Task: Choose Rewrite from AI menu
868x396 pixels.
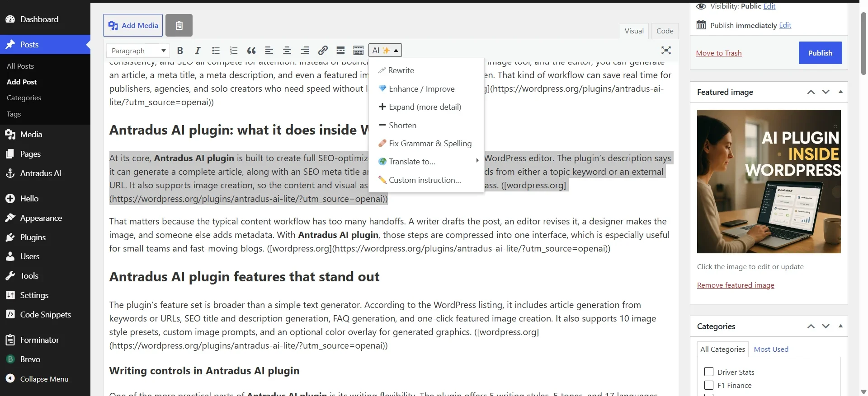Action: 426,70
